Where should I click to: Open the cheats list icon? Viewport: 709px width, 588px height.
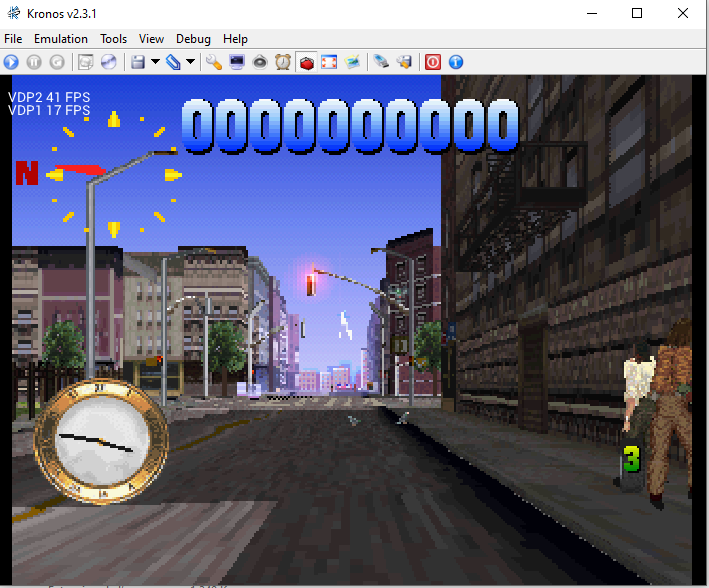[x=404, y=62]
